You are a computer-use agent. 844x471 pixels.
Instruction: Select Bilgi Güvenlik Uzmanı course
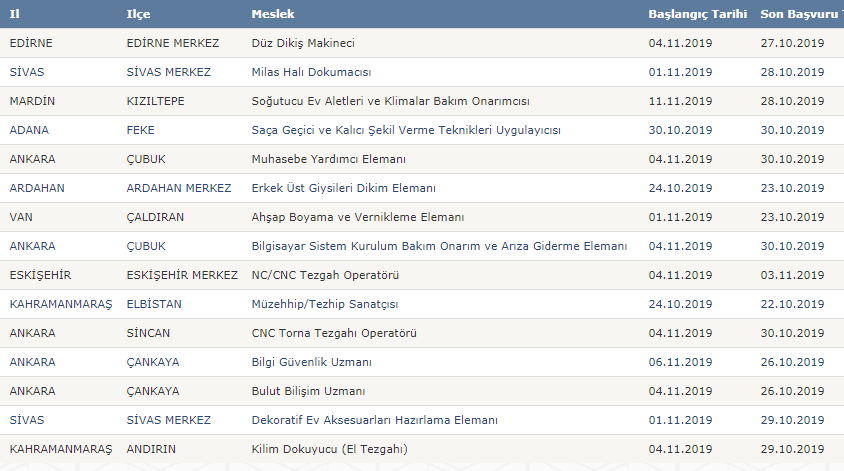click(311, 363)
